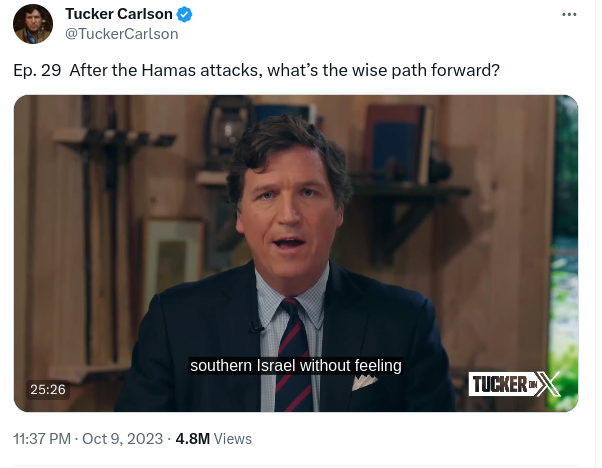
Task: Click the blue verified checkmark badge
Action: point(186,14)
